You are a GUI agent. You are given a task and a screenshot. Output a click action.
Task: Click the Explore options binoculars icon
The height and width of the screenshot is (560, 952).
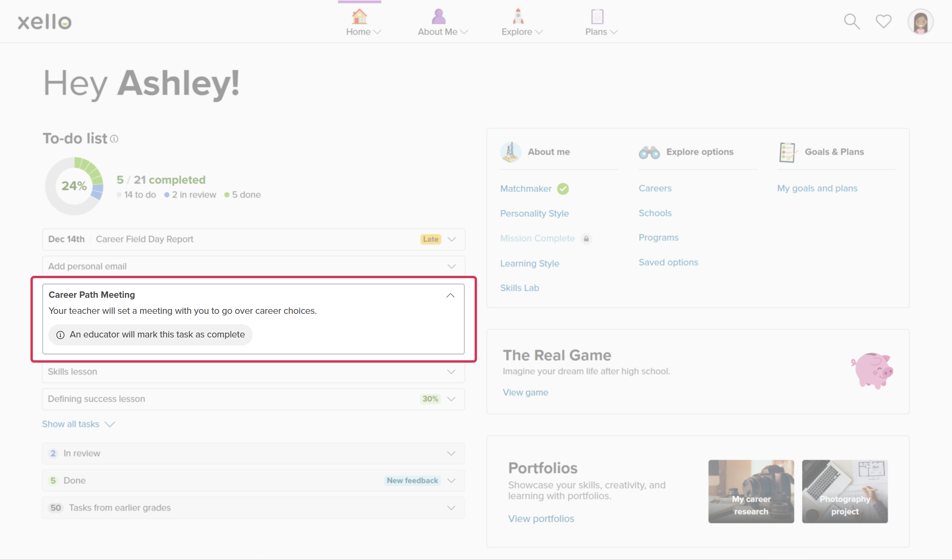coord(649,152)
